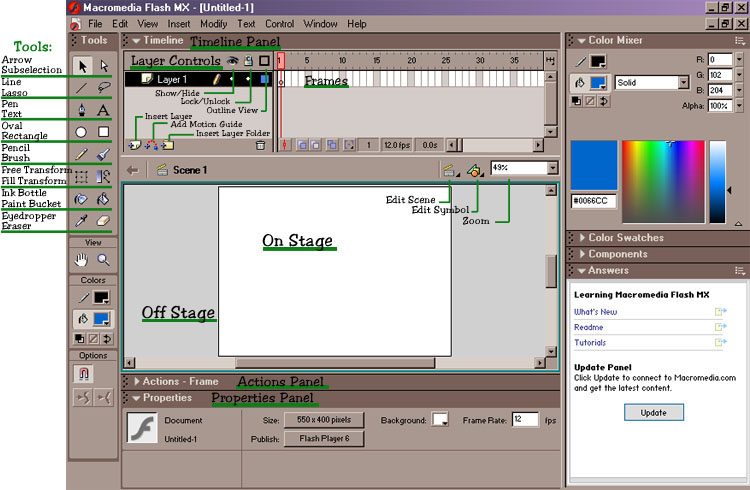Viewport: 750px width, 490px height.
Task: Select the Lasso tool
Action: (x=104, y=88)
